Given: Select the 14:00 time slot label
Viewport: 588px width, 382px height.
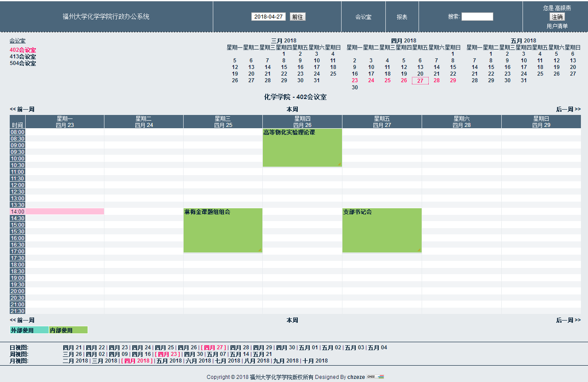Looking at the screenshot, I should [18, 212].
